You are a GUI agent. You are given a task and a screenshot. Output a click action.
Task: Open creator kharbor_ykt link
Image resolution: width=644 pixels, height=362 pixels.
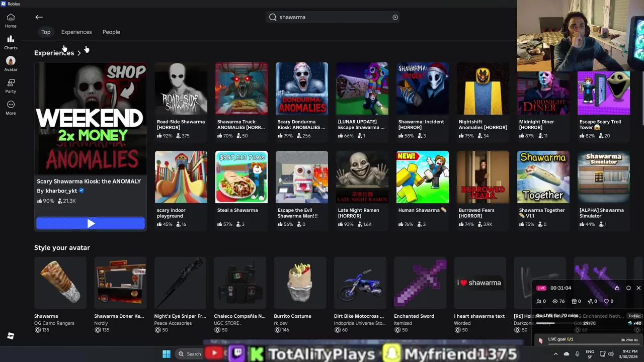pyautogui.click(x=61, y=191)
